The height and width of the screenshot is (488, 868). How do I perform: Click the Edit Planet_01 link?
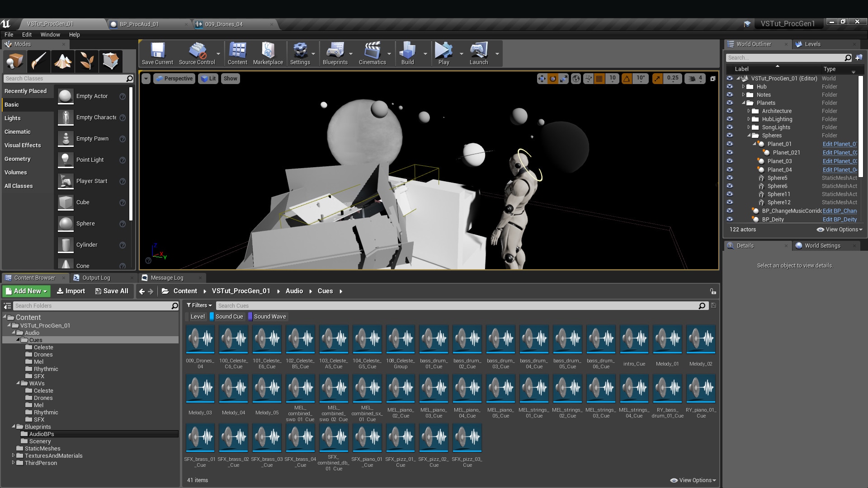coord(839,144)
